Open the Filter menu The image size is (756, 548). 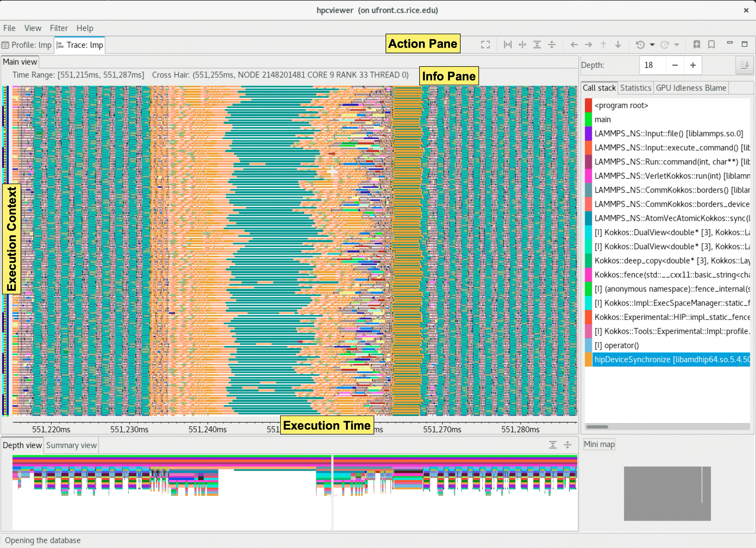(x=59, y=28)
